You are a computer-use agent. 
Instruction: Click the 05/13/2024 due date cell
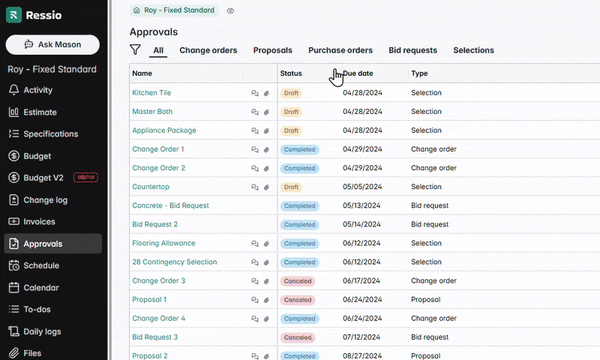pyautogui.click(x=361, y=205)
